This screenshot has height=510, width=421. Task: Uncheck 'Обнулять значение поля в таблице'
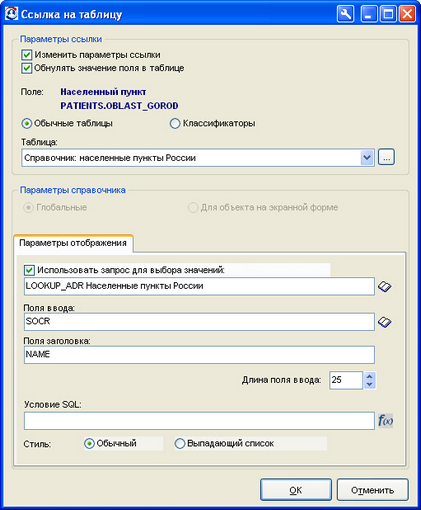click(27, 68)
